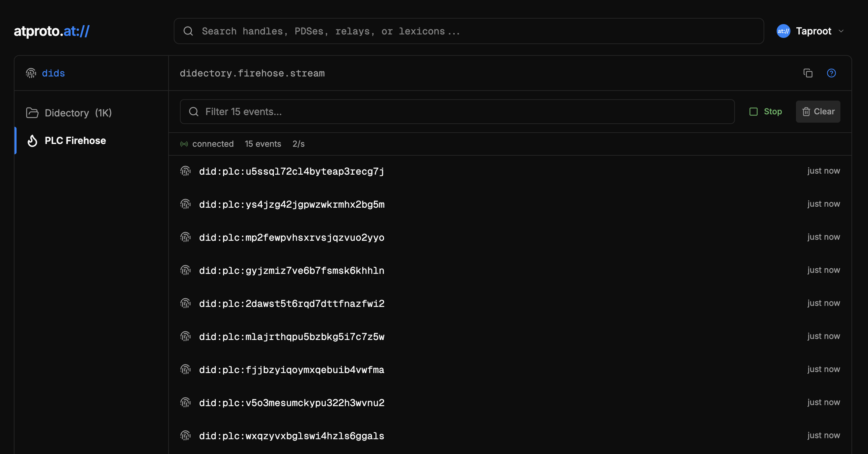Click the PLC Firehose flame icon
Screen dimensions: 868x454
[x=32, y=141]
